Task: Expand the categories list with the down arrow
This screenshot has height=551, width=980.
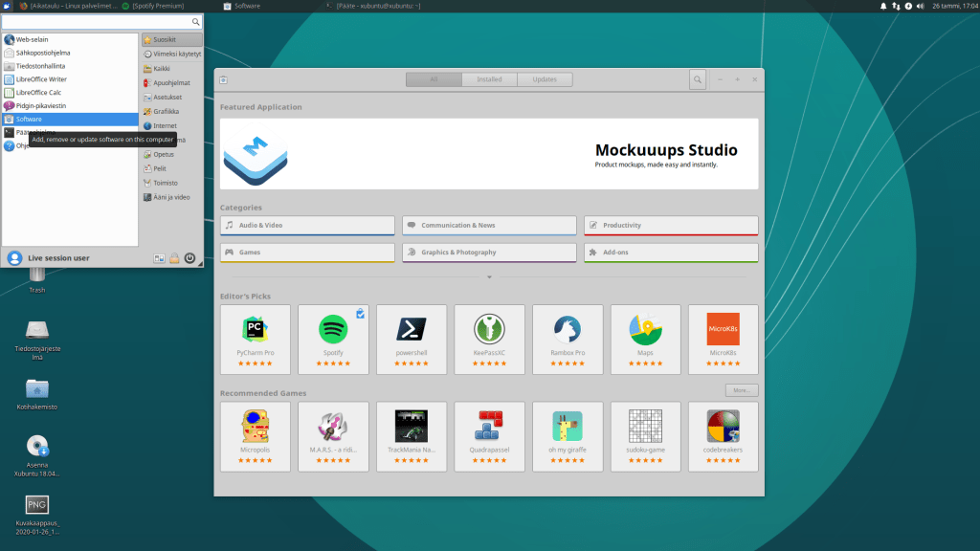Action: [x=489, y=277]
